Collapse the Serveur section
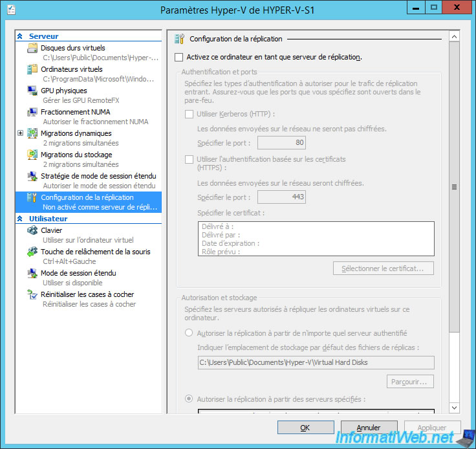The height and width of the screenshot is (449, 476). pos(20,36)
